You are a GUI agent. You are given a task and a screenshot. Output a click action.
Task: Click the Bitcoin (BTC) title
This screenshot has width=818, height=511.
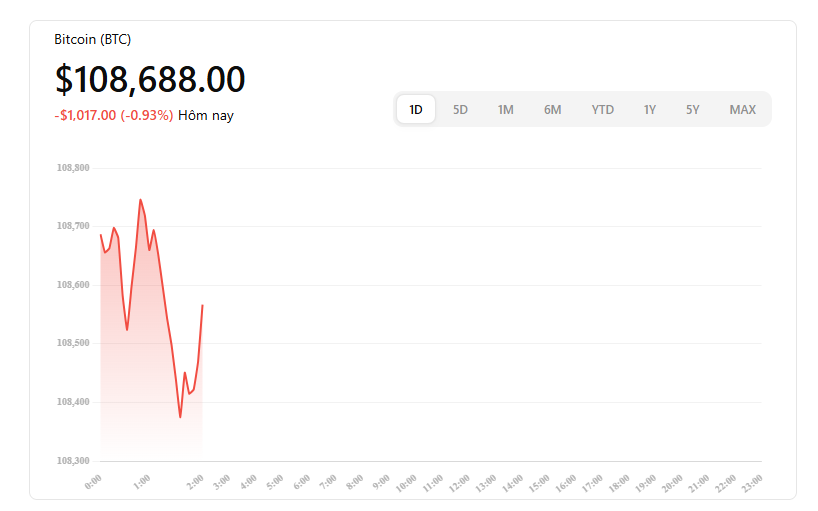(92, 40)
